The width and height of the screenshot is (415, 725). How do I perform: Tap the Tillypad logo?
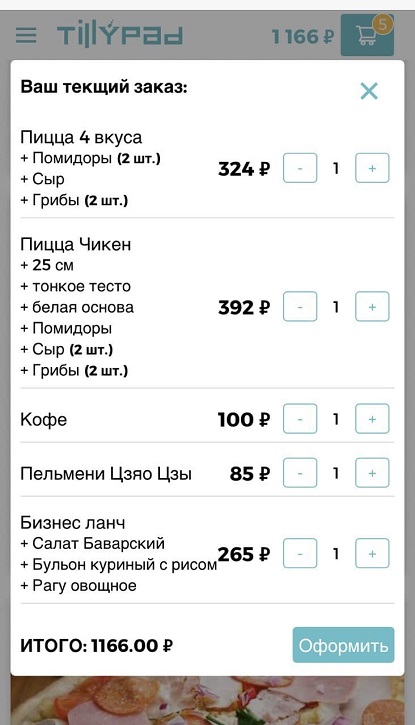pos(120,34)
